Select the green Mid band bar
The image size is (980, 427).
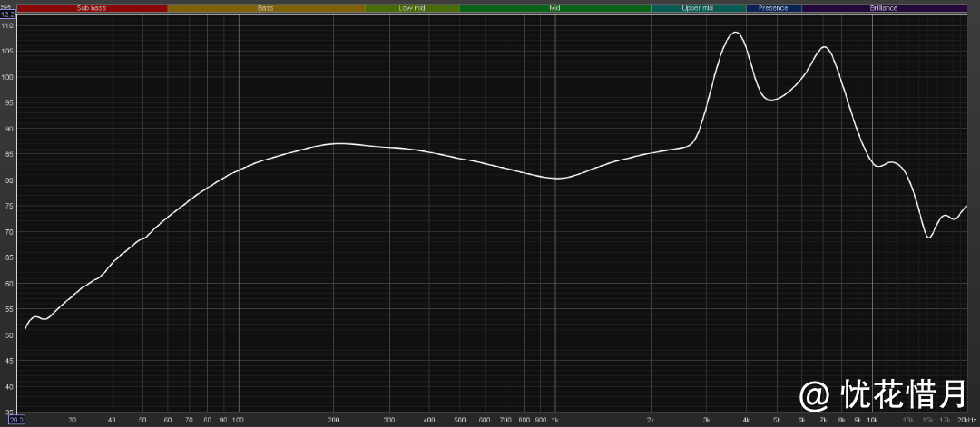[x=554, y=7]
